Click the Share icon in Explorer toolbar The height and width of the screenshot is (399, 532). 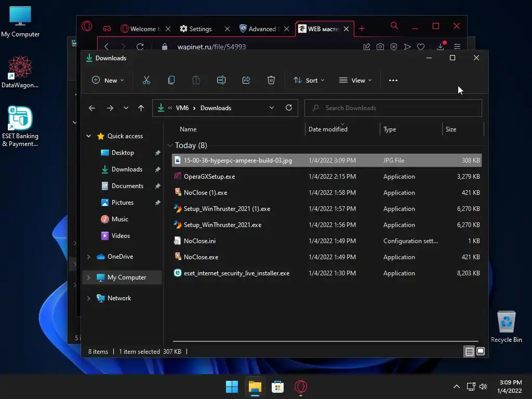point(246,81)
